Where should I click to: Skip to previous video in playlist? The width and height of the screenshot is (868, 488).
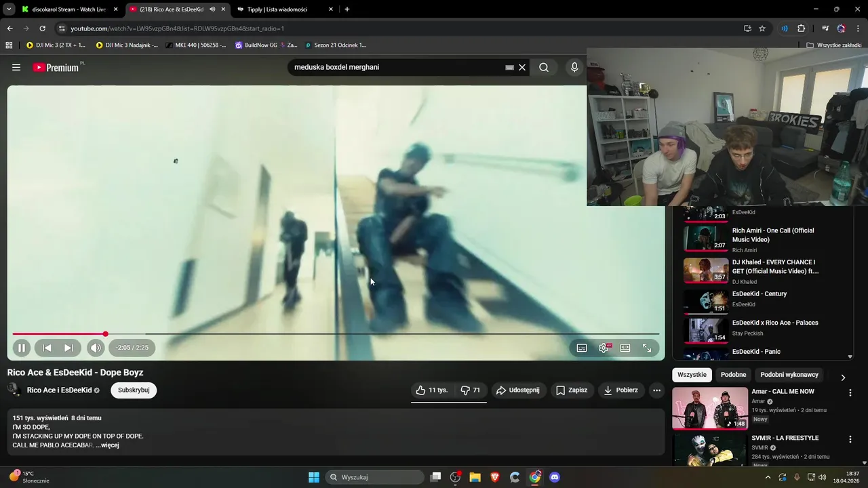tap(47, 348)
